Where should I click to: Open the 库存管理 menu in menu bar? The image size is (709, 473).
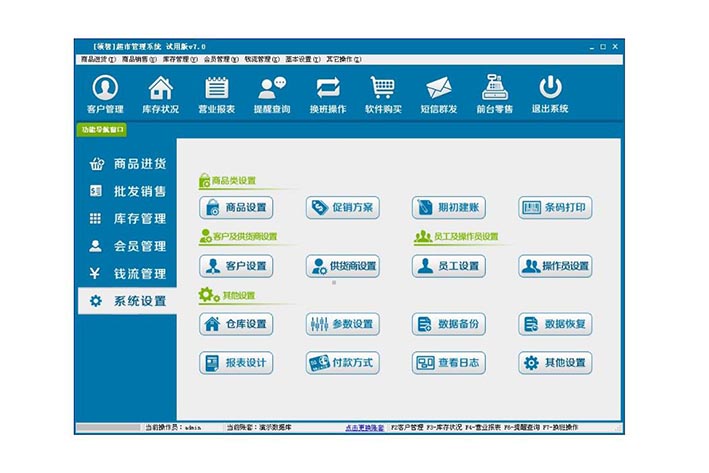[180, 59]
